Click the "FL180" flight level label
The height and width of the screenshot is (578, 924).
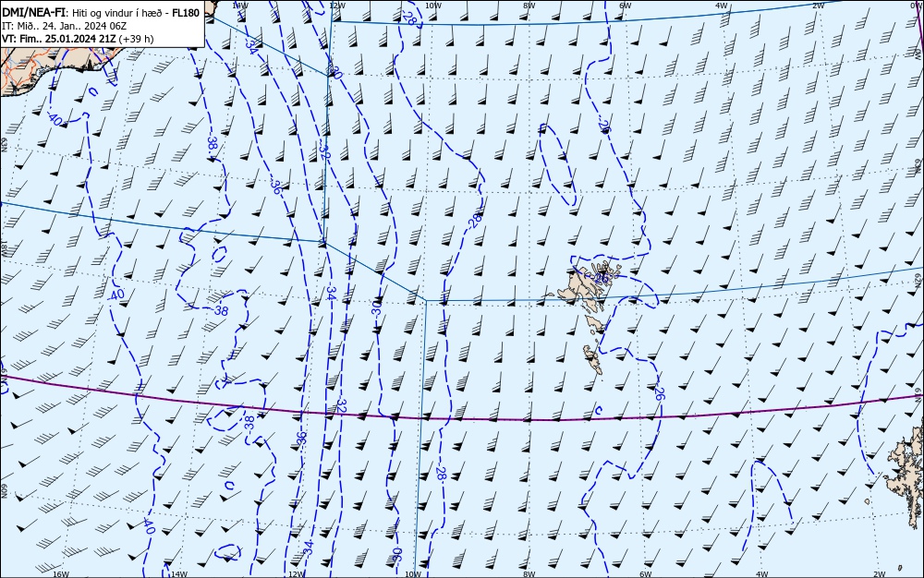[x=186, y=13]
